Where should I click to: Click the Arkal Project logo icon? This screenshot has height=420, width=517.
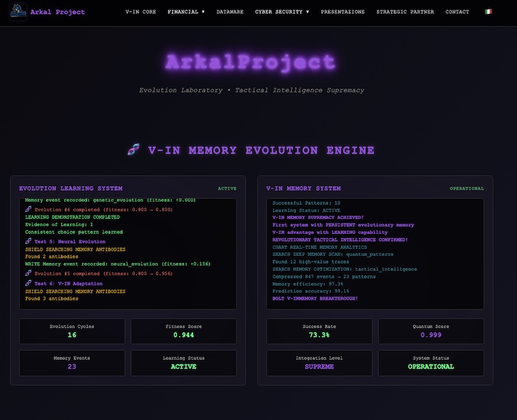tap(18, 12)
